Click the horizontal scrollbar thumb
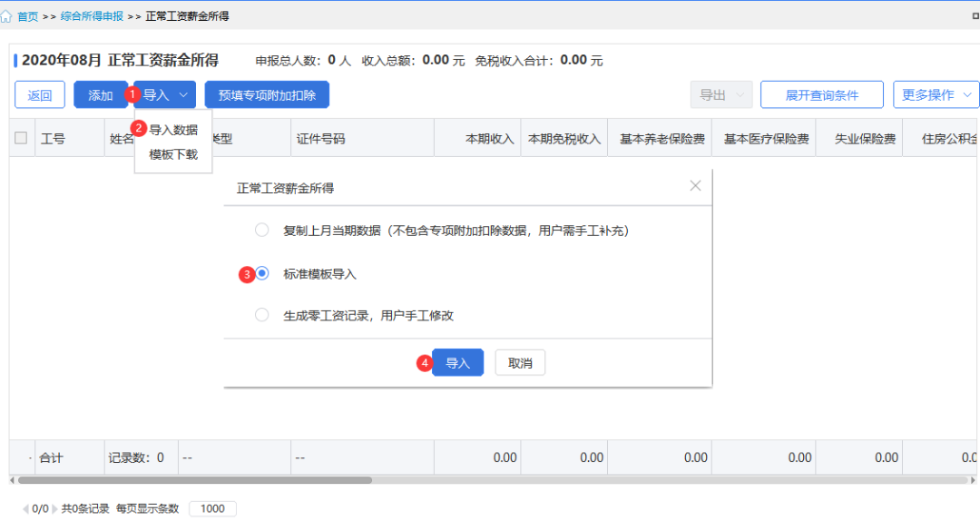Screen dimensions: 980x521 195,480
